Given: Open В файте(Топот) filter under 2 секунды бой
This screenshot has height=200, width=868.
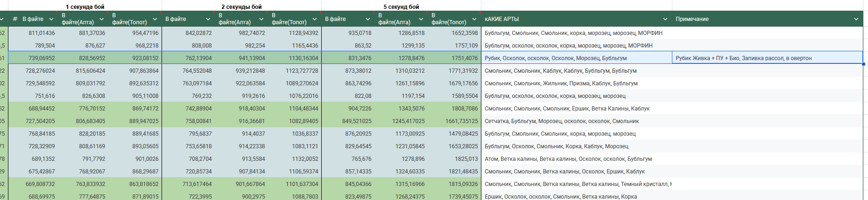Looking at the screenshot, I should (315, 19).
